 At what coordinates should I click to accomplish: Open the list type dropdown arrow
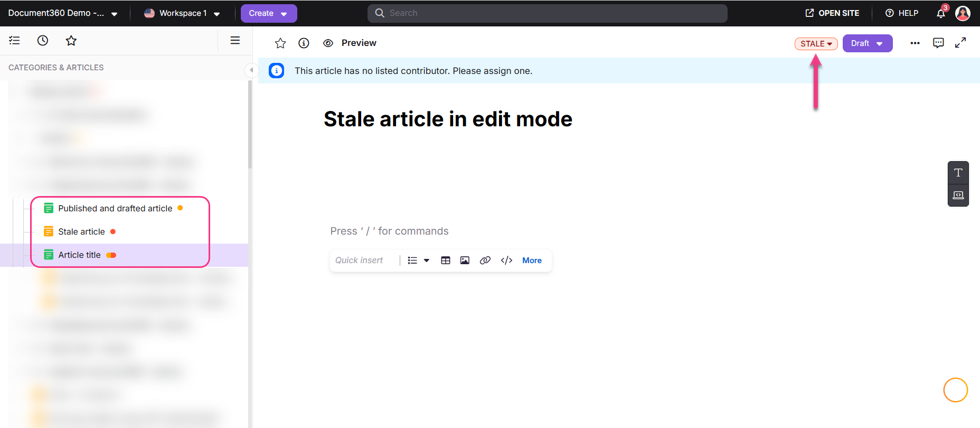pyautogui.click(x=427, y=260)
